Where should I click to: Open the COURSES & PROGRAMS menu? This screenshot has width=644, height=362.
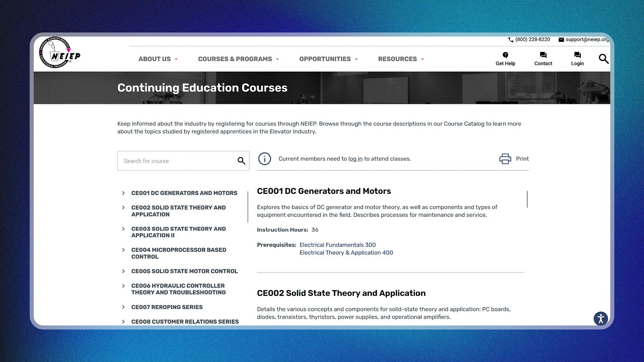[235, 59]
